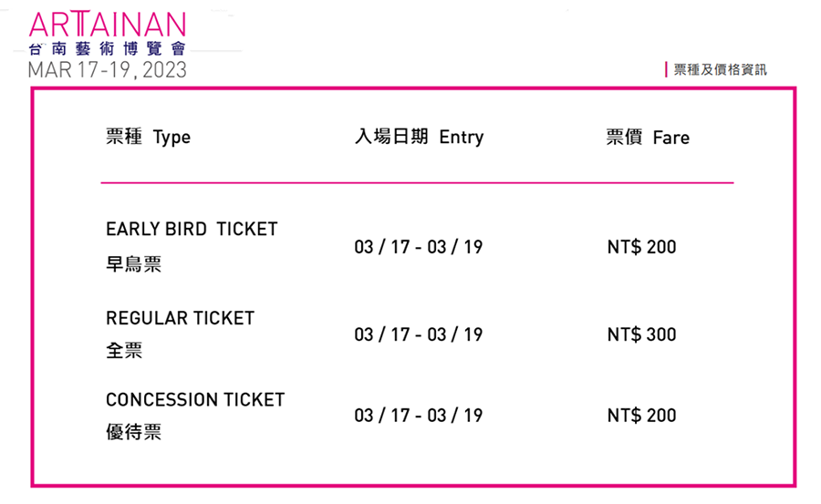Image resolution: width=821 pixels, height=504 pixels.
Task: Click the 入場日期 Entry column header
Action: (419, 137)
